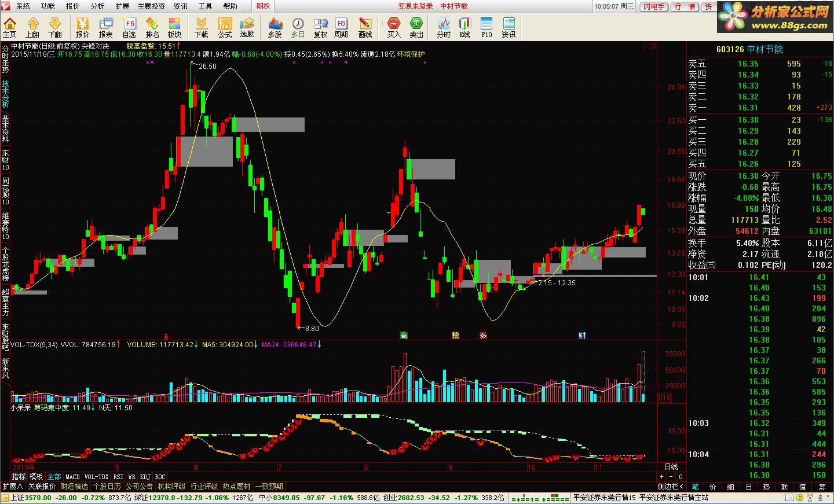Select the 超赢主力 side tab

tap(5, 302)
